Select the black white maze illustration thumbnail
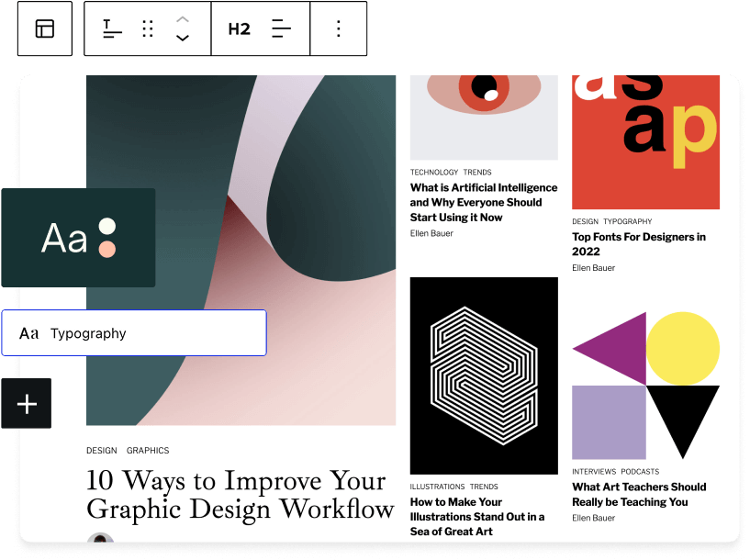The height and width of the screenshot is (560, 750). (484, 375)
